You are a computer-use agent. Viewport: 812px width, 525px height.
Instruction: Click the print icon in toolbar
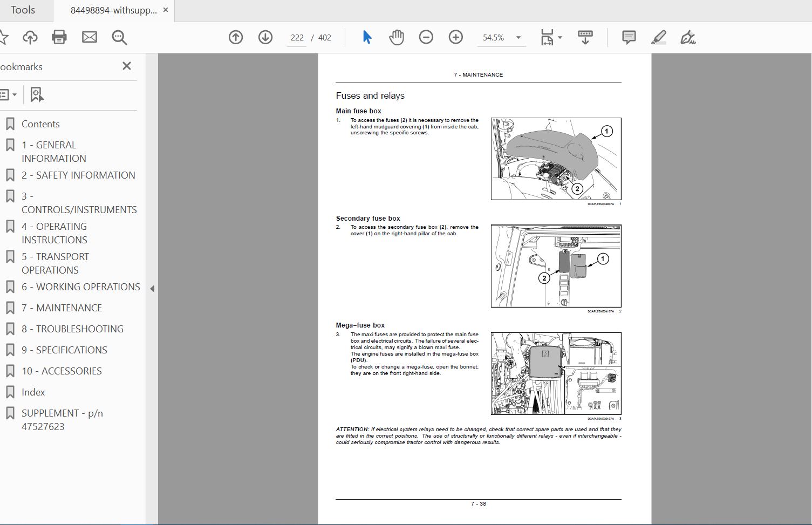[x=59, y=37]
